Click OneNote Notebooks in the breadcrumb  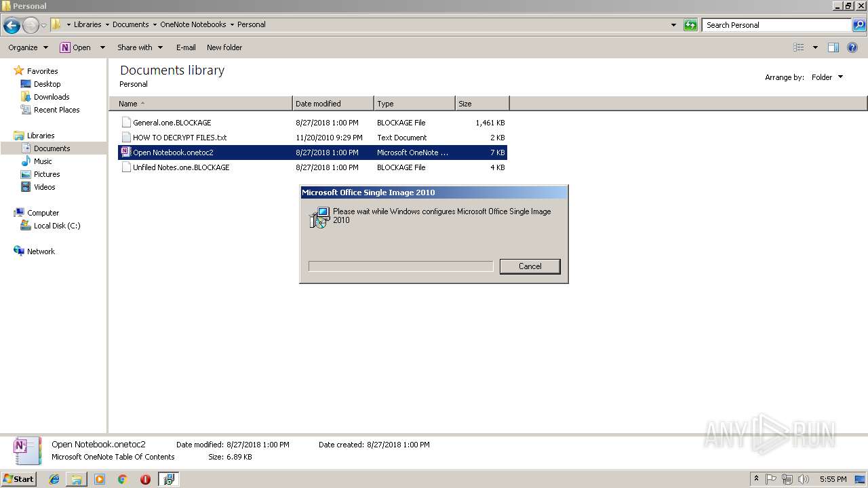pos(193,24)
